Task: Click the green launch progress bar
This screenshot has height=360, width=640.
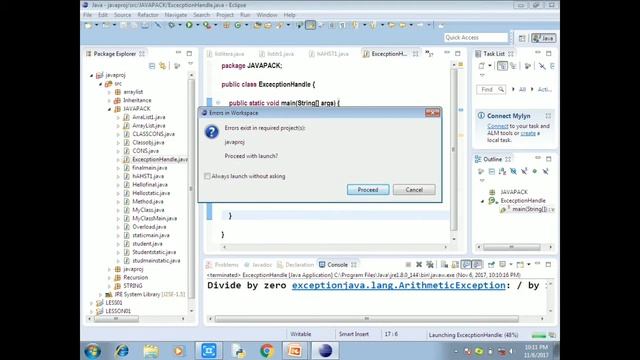Action: click(x=539, y=336)
